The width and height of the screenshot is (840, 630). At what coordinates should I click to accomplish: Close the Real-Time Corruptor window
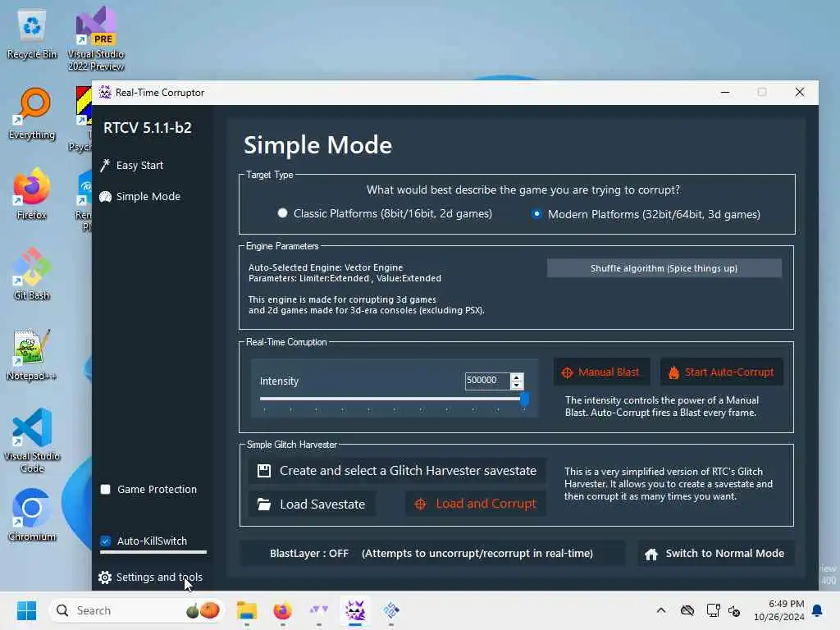(x=799, y=92)
